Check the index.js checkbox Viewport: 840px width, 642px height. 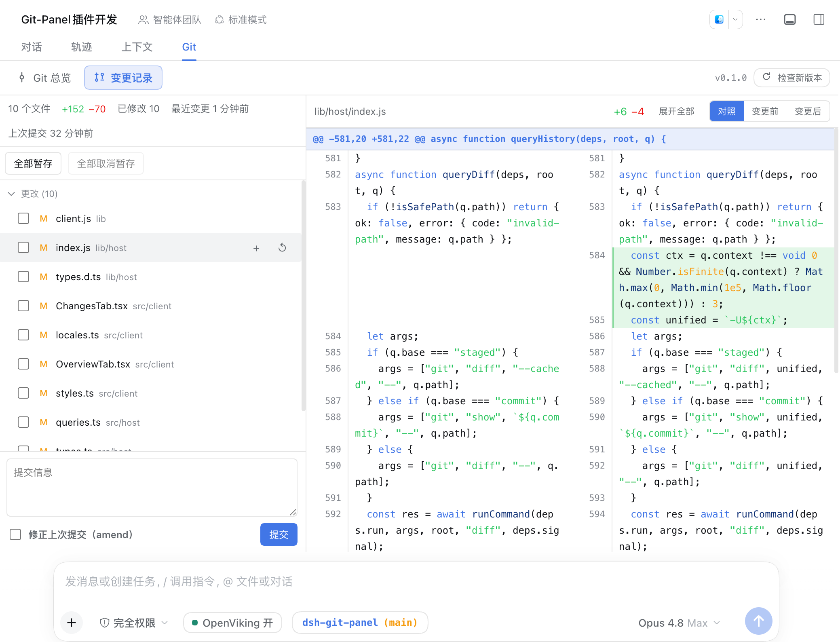pos(23,247)
